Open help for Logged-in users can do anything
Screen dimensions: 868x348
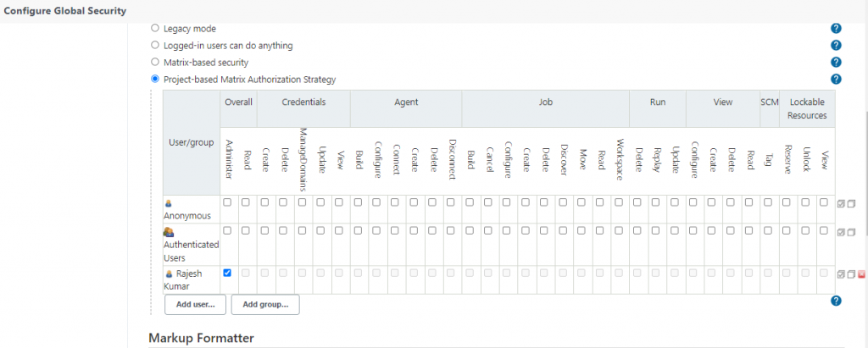point(836,46)
